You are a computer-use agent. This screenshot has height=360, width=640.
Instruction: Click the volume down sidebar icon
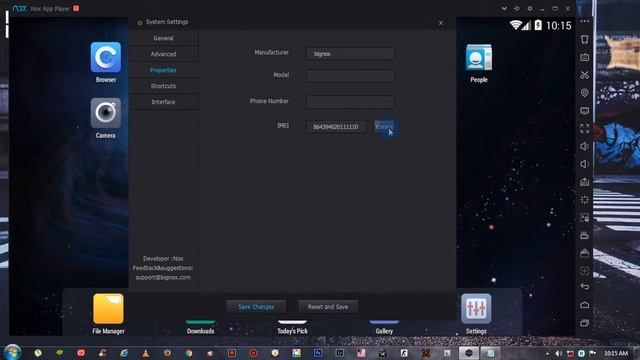pyautogui.click(x=584, y=164)
